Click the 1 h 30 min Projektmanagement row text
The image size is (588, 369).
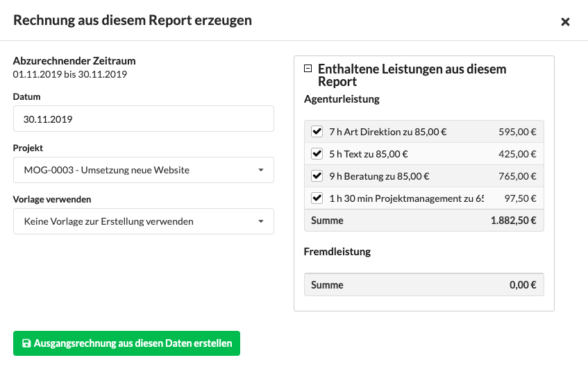[x=407, y=198]
